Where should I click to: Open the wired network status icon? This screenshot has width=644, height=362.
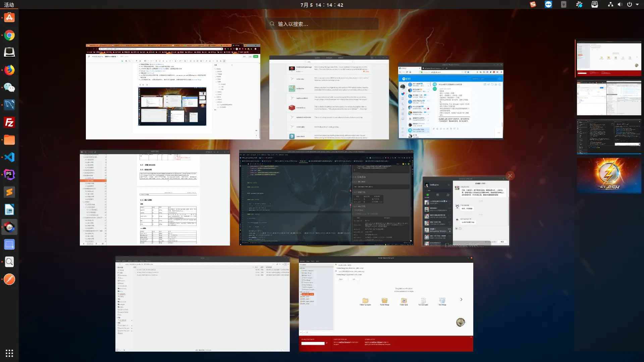click(x=610, y=4)
